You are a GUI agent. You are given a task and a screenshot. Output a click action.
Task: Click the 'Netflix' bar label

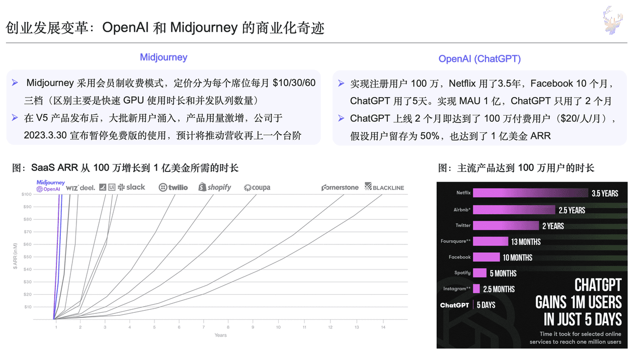[x=463, y=193]
